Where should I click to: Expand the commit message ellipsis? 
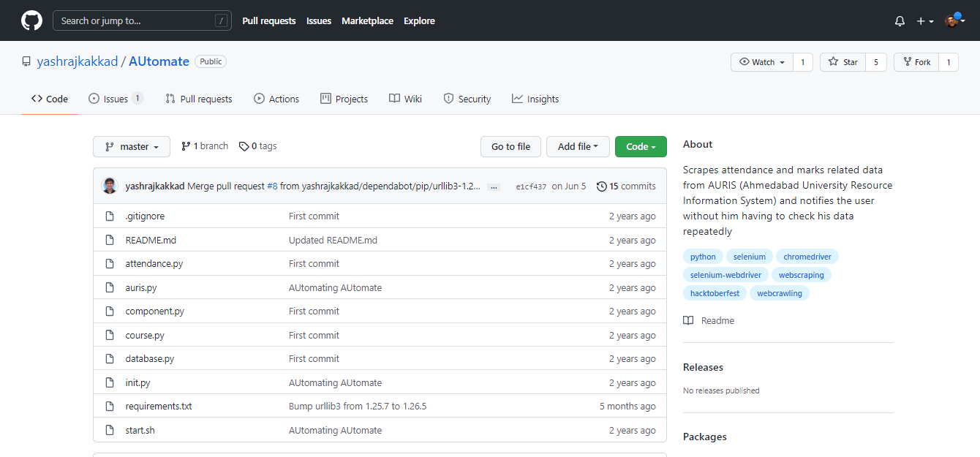coord(494,187)
